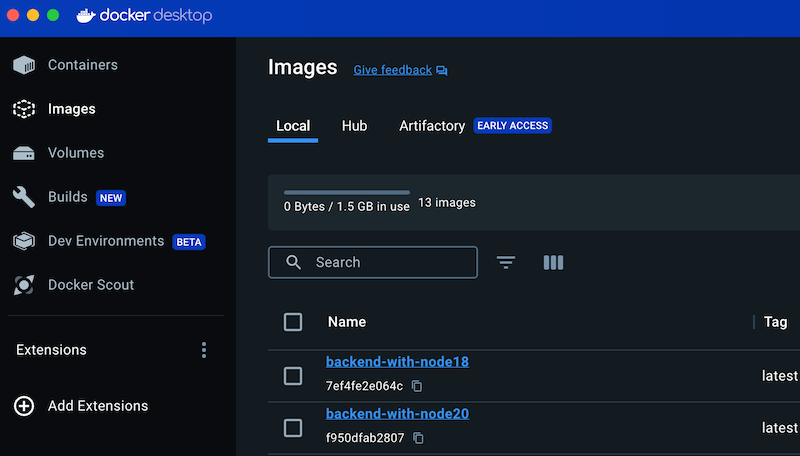
Task: Click the Images sidebar icon
Action: 24,109
